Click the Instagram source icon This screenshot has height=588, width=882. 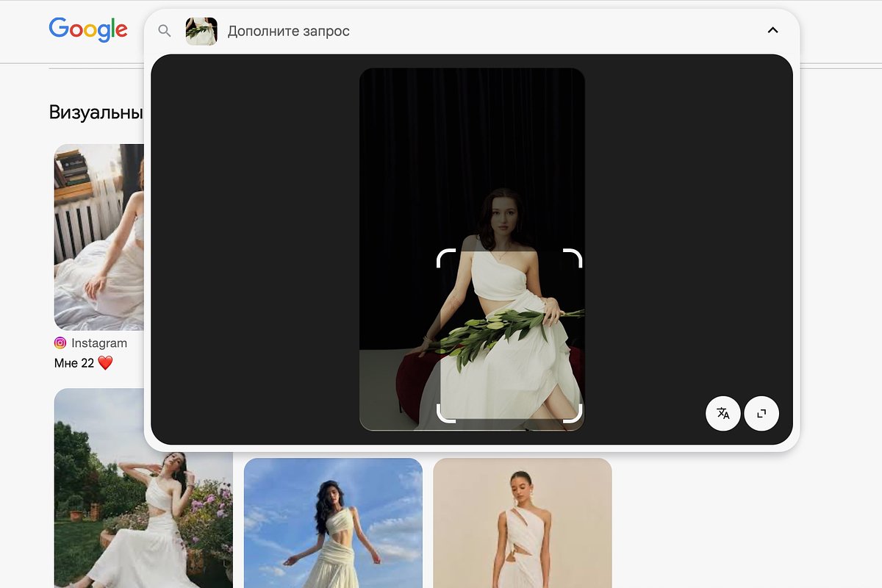tap(60, 343)
